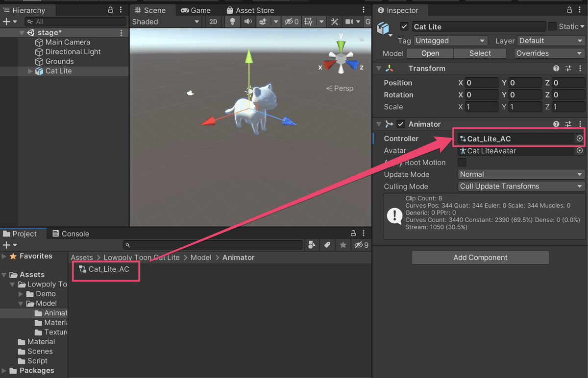Open object picker for Controller field
588x378 pixels.
point(580,139)
